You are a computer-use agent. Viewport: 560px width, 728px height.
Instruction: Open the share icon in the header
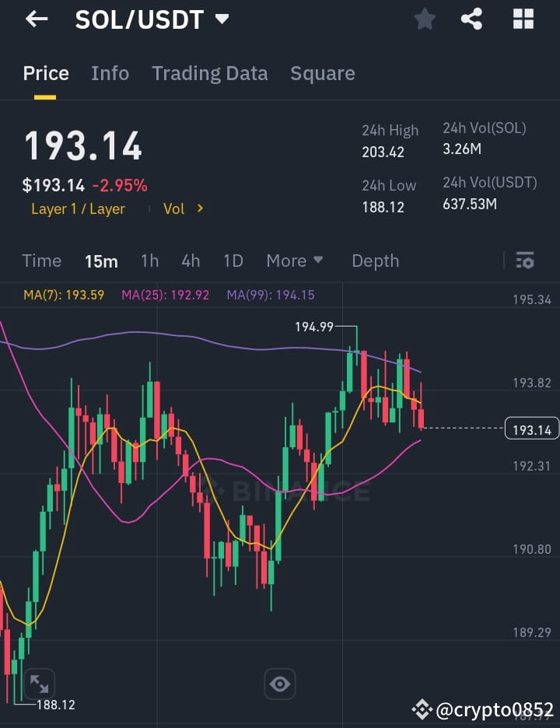(471, 19)
